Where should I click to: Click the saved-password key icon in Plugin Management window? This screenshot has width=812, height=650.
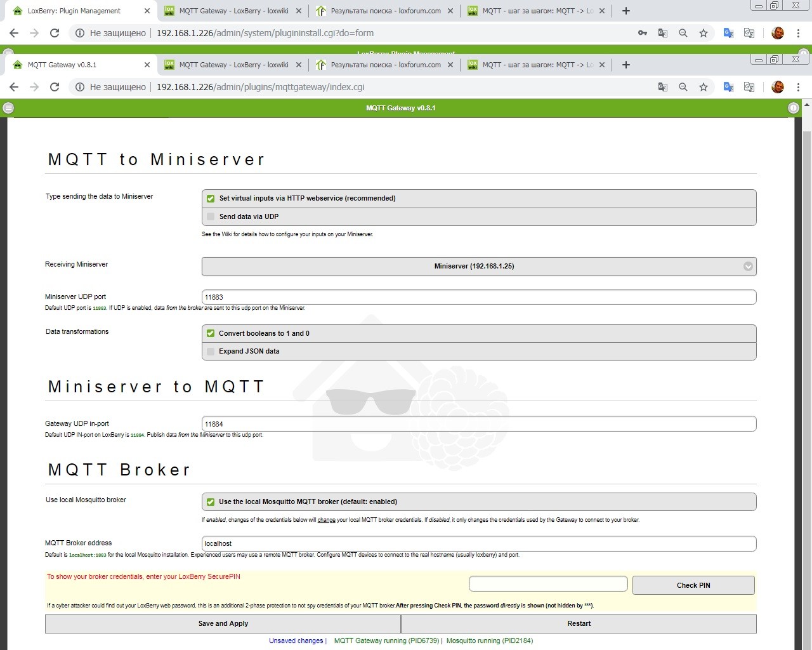tap(643, 33)
